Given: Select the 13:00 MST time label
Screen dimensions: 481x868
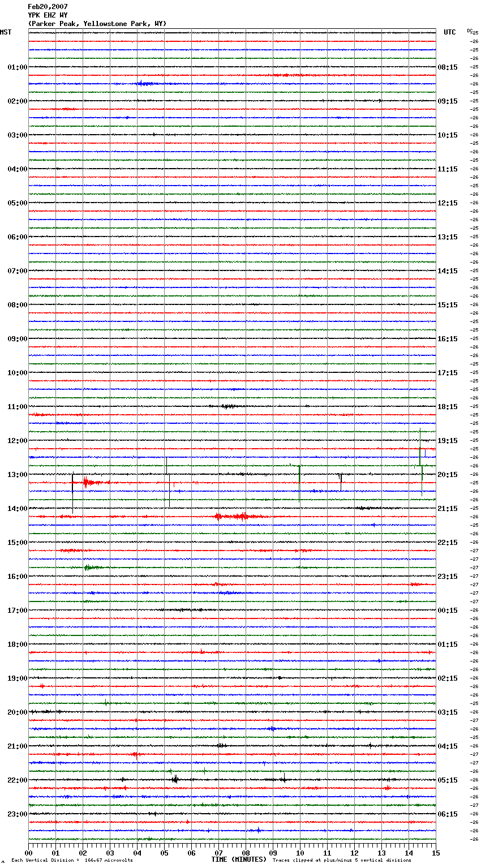Looking at the screenshot, I should click(x=18, y=475).
